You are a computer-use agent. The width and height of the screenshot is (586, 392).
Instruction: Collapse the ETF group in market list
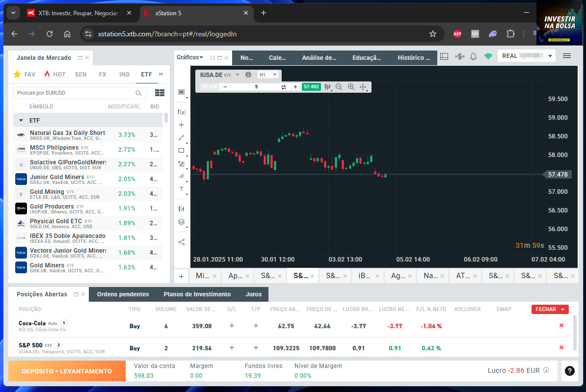(21, 120)
